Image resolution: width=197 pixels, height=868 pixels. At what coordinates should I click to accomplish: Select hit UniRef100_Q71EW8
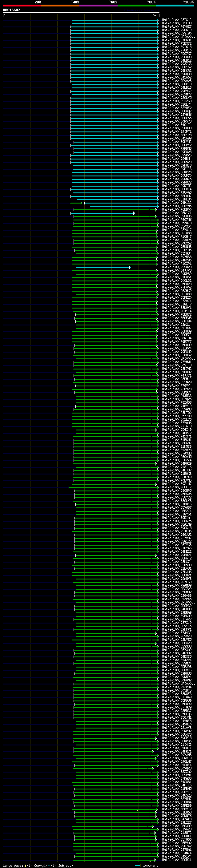(x=176, y=23)
